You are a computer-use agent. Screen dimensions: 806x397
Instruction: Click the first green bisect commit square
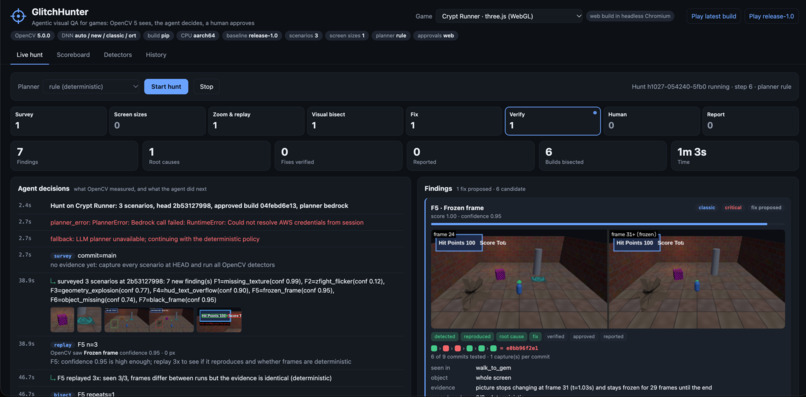coord(434,348)
